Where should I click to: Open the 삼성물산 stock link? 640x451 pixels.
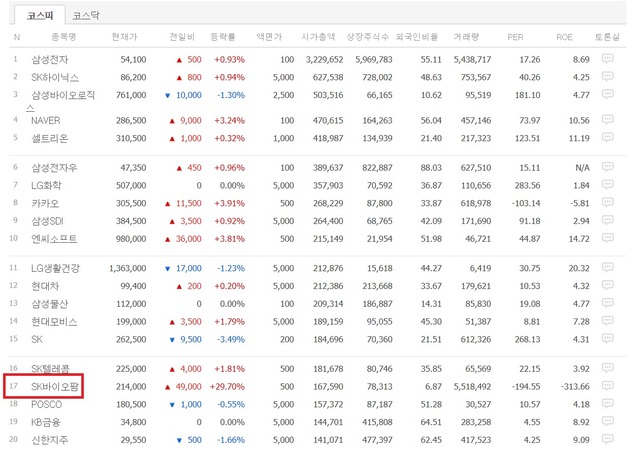click(50, 304)
